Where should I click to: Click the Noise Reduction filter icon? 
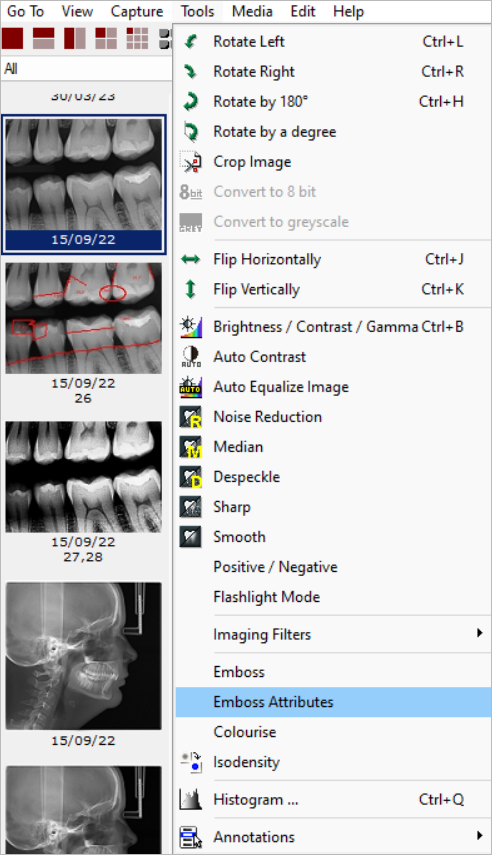point(190,417)
